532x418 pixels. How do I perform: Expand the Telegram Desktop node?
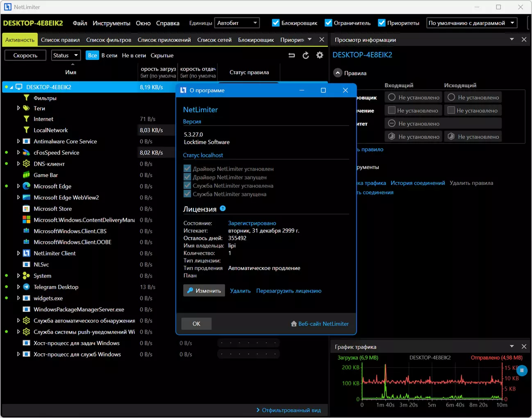[x=18, y=287]
